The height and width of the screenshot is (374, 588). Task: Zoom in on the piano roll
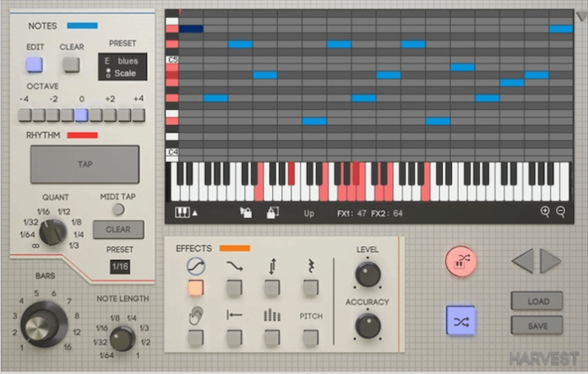coord(545,212)
